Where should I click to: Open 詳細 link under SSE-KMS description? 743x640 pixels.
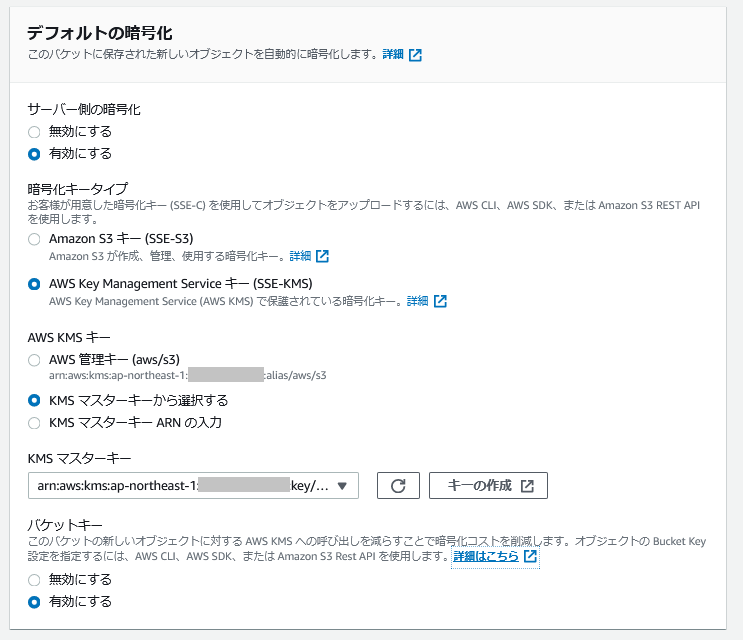coord(417,301)
